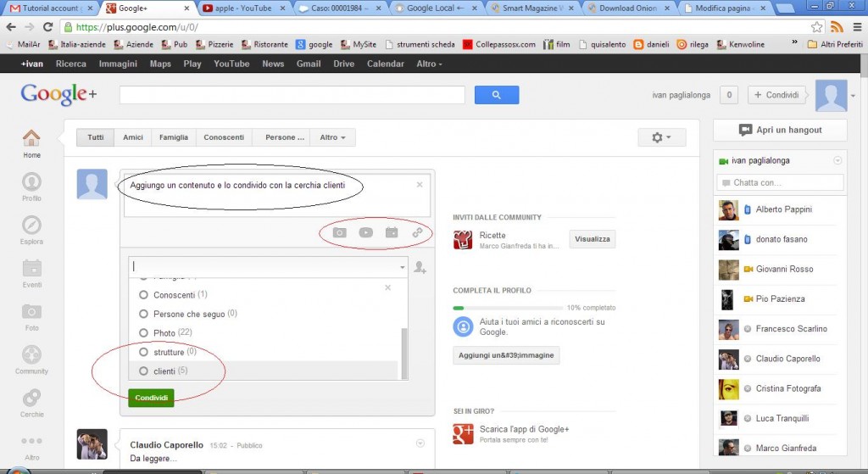868x474 pixels.
Task: Open the Cerchie circles icon
Action: pos(31,398)
